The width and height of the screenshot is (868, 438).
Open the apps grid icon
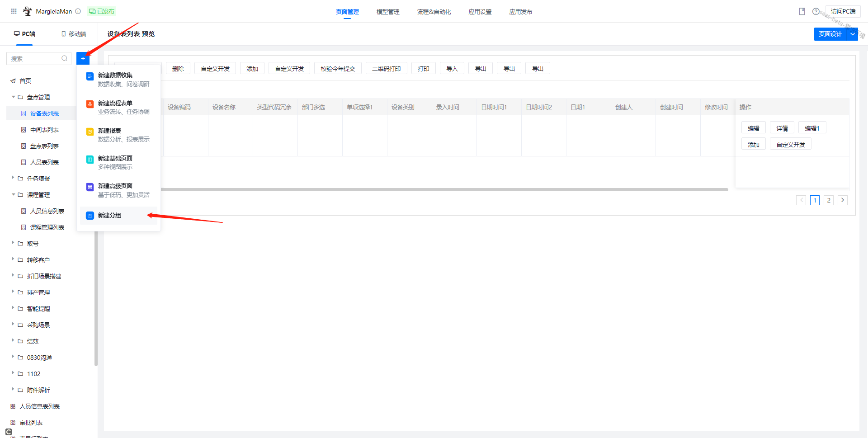click(14, 11)
